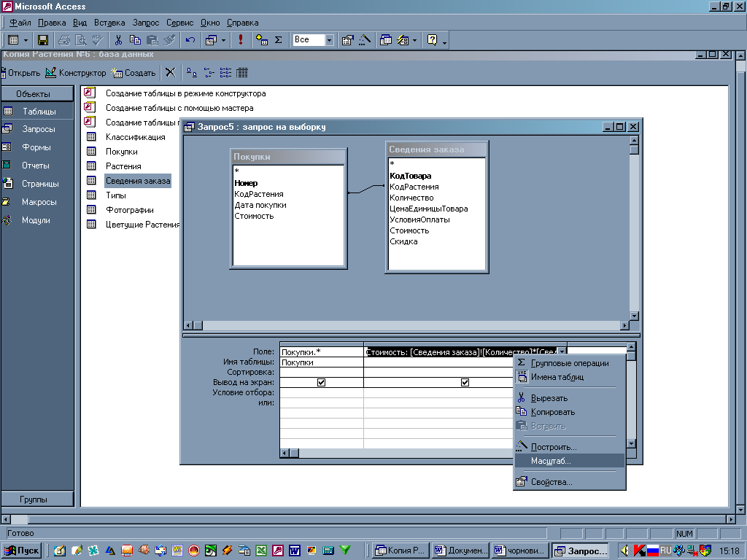Click the Database Window icon in toolbar
Viewport: 747px width, 560px height.
tap(385, 41)
